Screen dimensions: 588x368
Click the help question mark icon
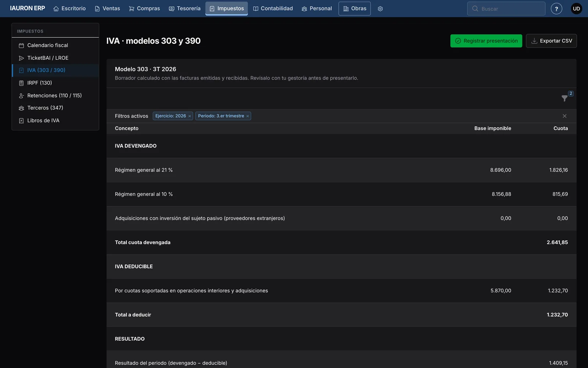556,8
